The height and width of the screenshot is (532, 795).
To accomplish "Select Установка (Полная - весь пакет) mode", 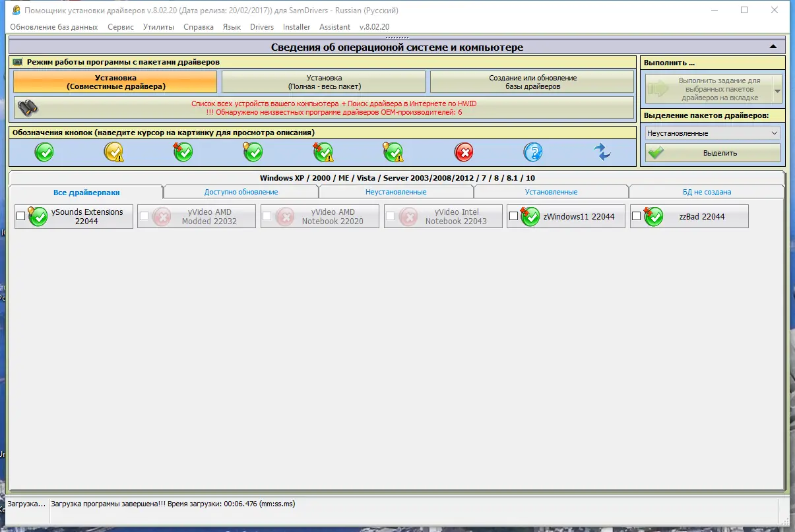I will pyautogui.click(x=324, y=82).
